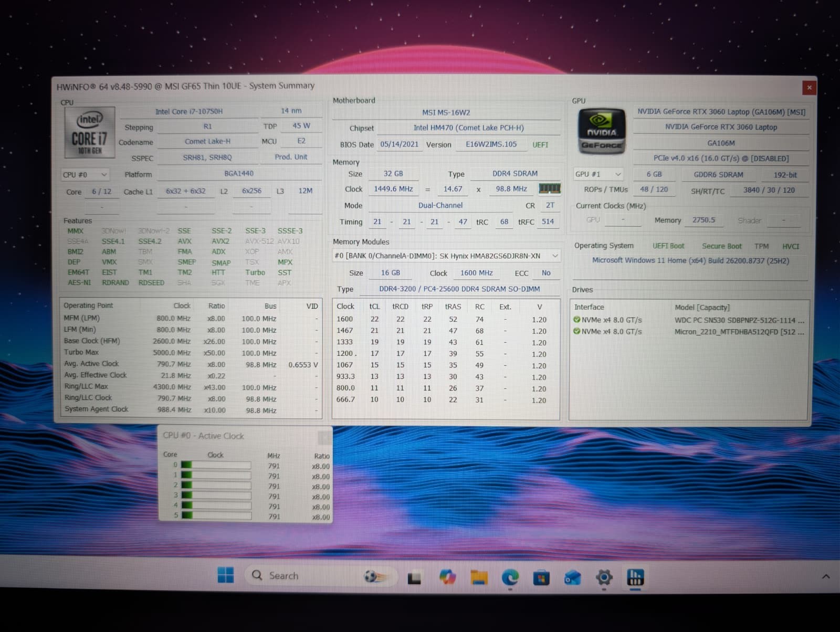The height and width of the screenshot is (632, 840).
Task: Click the MSI MS-16W2 motherboard field
Action: (446, 112)
